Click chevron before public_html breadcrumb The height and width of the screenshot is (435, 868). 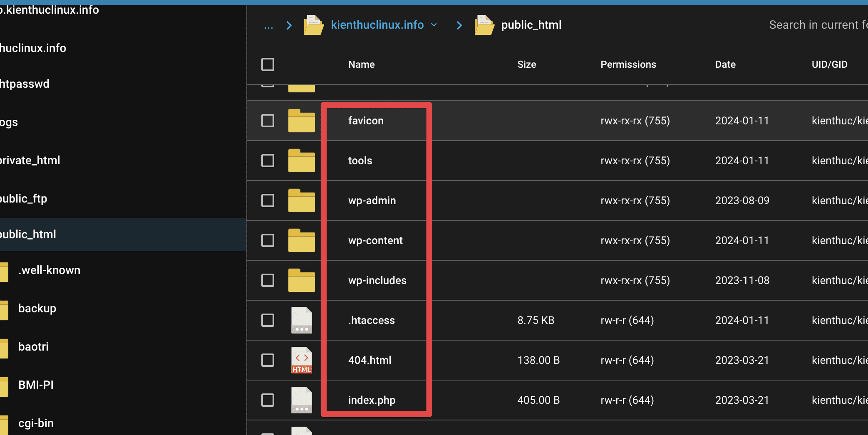pyautogui.click(x=459, y=25)
